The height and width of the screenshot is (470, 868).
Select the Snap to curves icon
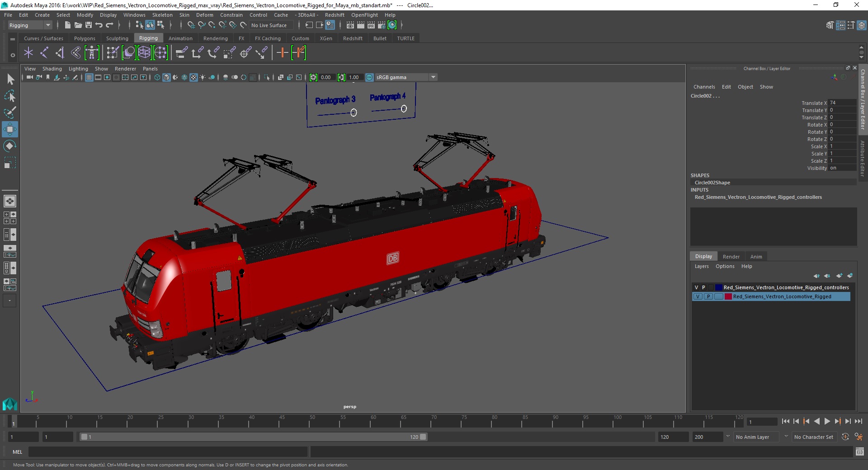[x=202, y=25]
